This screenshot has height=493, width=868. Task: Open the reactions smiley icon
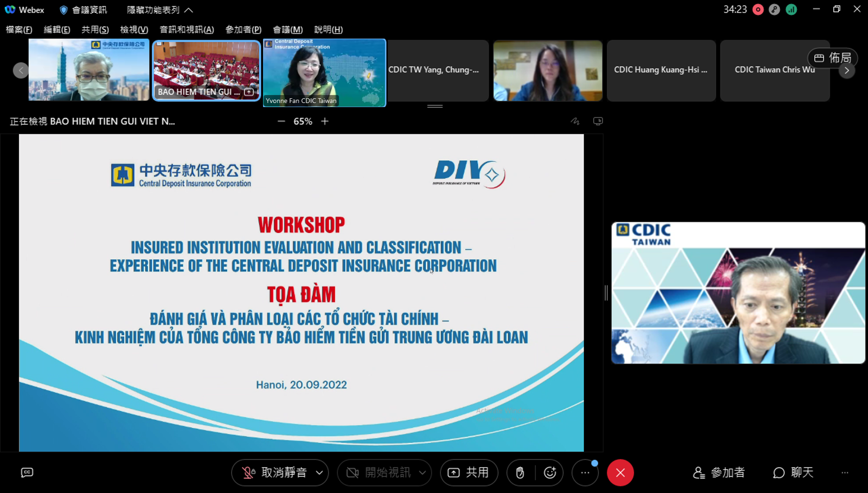[550, 472]
